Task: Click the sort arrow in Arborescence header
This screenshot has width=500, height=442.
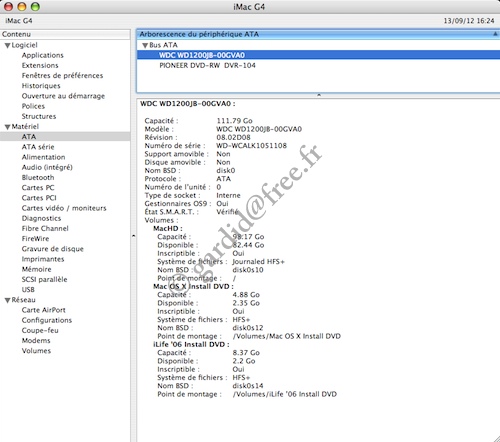Action: pyautogui.click(x=495, y=34)
